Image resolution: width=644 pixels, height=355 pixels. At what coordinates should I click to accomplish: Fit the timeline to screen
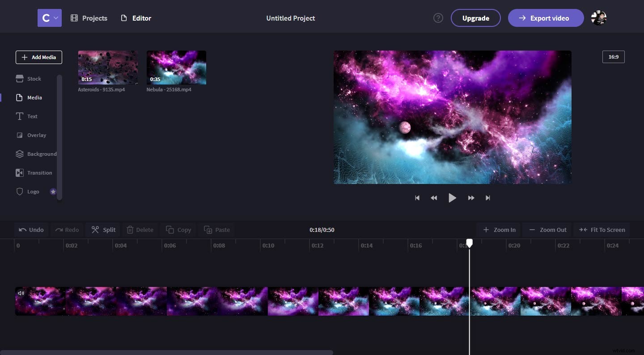tap(602, 230)
